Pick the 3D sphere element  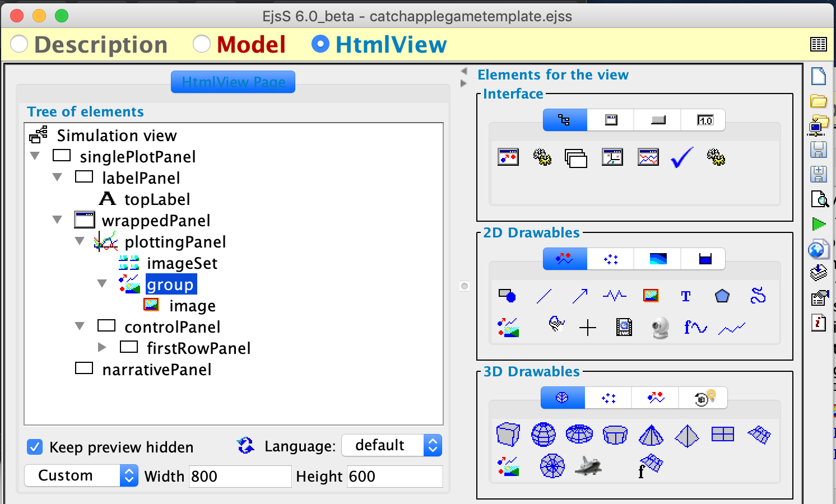click(x=544, y=435)
